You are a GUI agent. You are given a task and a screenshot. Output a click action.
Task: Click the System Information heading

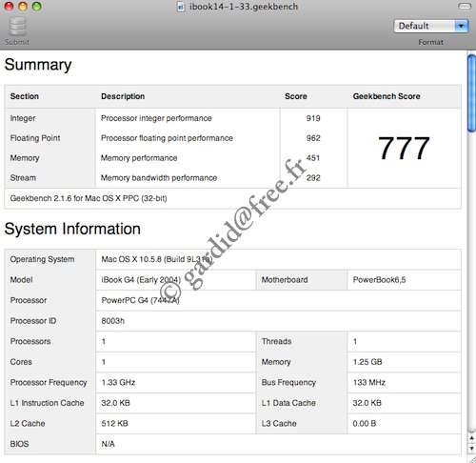click(x=72, y=229)
